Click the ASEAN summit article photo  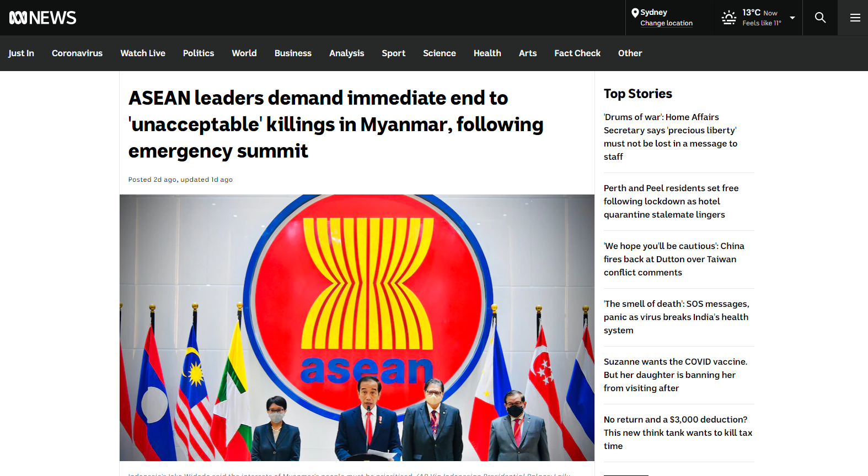357,328
